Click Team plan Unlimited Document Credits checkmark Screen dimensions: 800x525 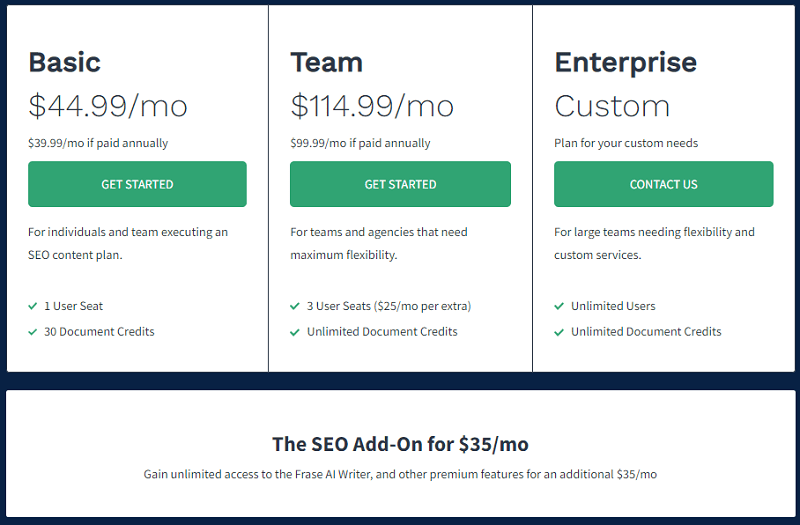click(295, 332)
